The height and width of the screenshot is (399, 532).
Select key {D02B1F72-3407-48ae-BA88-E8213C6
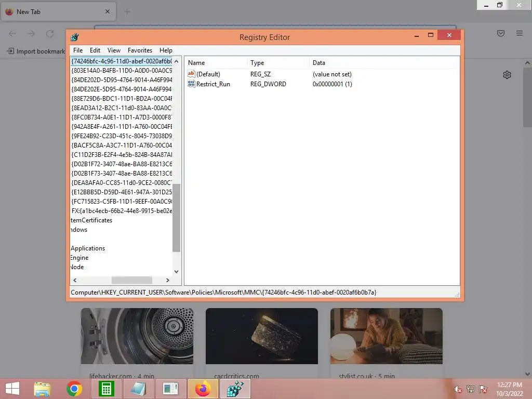click(x=122, y=164)
